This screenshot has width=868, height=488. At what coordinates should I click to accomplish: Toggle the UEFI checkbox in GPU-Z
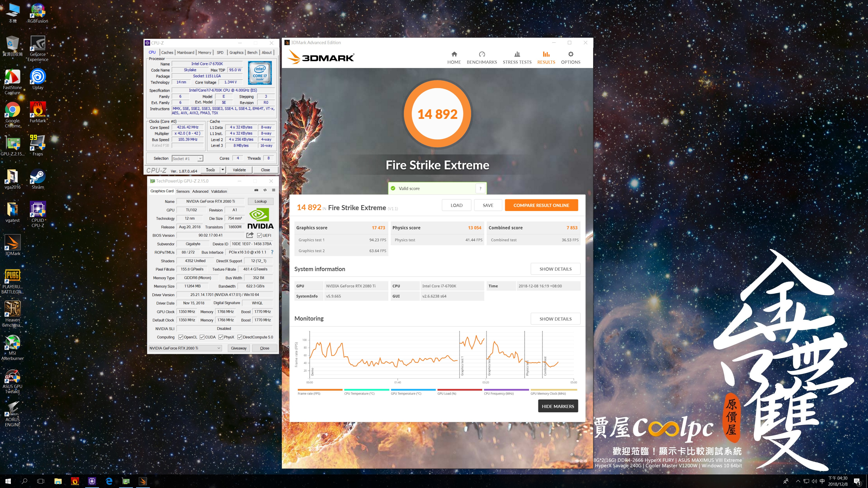[x=259, y=235]
